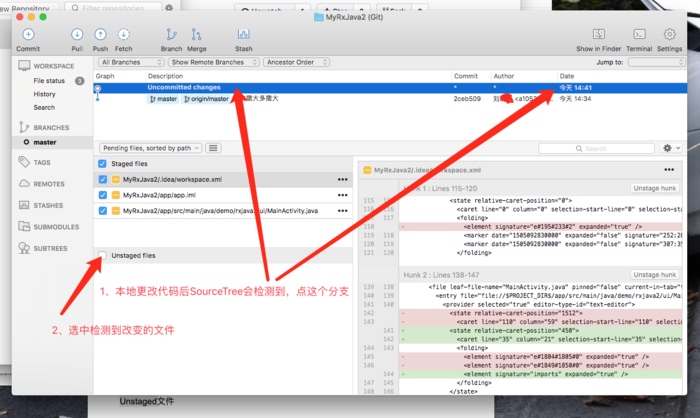Click the Hunk 2 : Lines 138-147 header
The height and width of the screenshot is (418, 700).
coord(441,275)
